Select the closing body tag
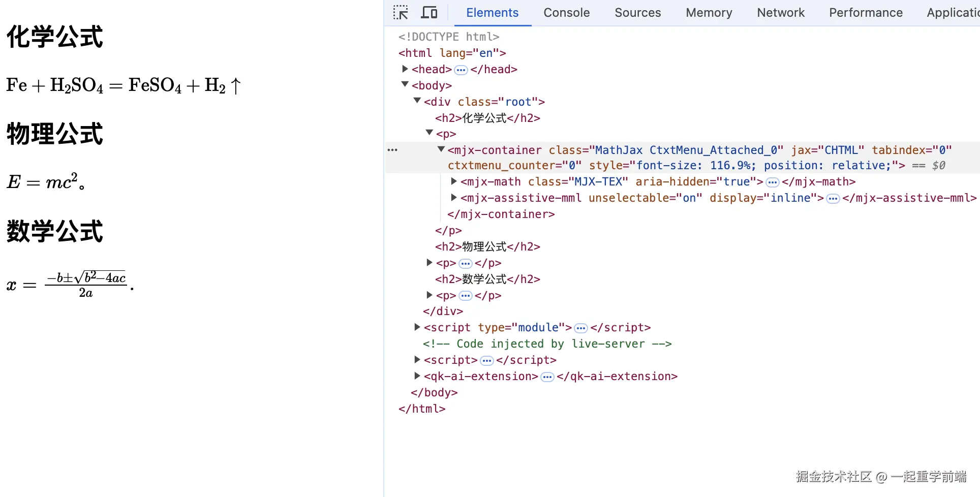Screen dimensions: 980x497 pyautogui.click(x=434, y=392)
